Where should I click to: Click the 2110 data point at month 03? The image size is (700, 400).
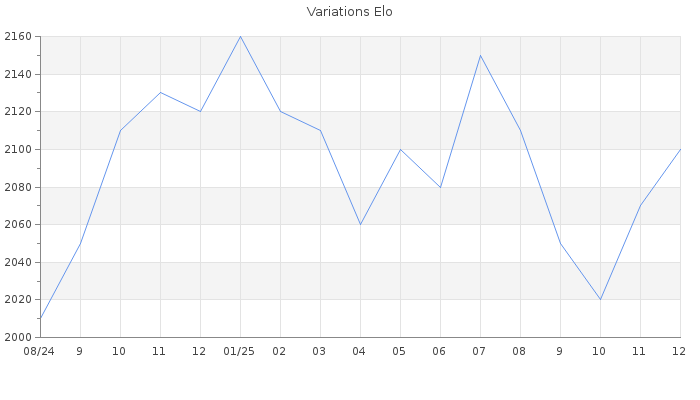[320, 130]
